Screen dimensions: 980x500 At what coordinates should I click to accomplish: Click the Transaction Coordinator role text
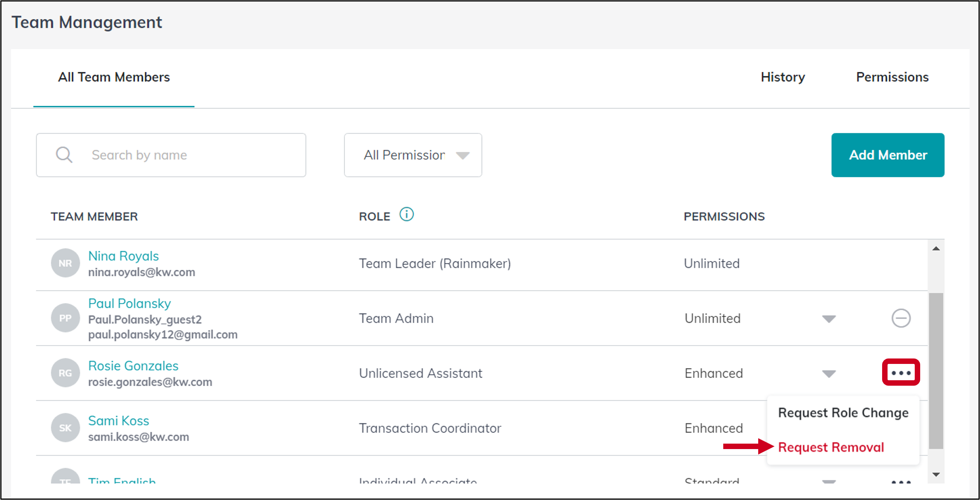pos(430,428)
